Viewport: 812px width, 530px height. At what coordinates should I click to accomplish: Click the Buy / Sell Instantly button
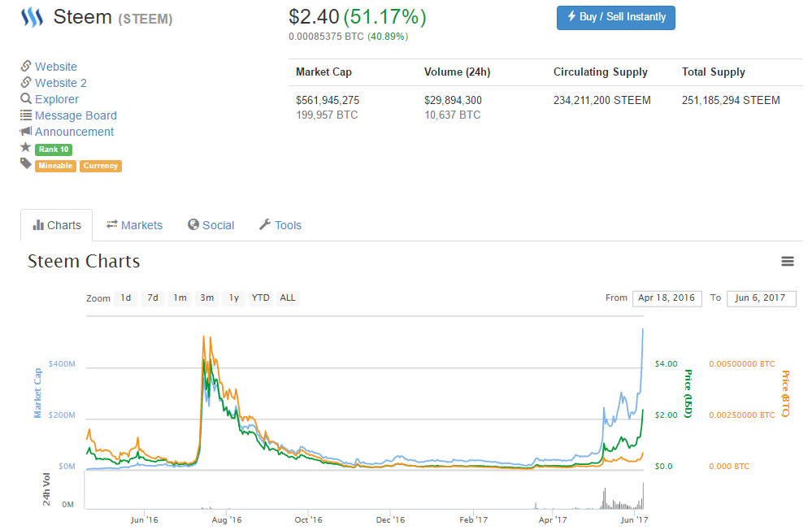pyautogui.click(x=616, y=18)
